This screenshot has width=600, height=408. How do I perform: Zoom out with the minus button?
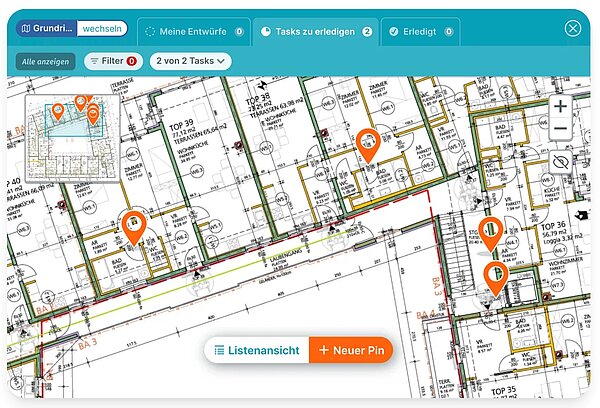tap(560, 130)
